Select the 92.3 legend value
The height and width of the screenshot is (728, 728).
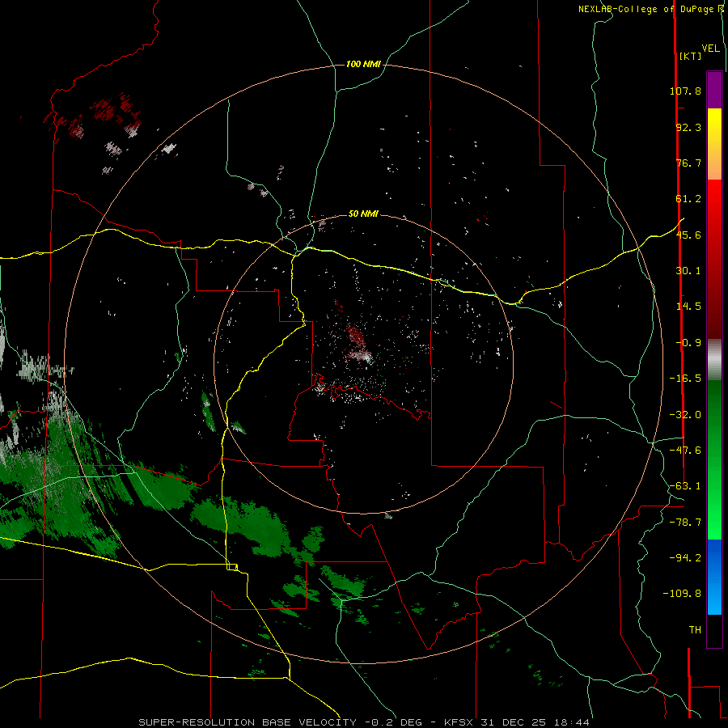(688, 127)
